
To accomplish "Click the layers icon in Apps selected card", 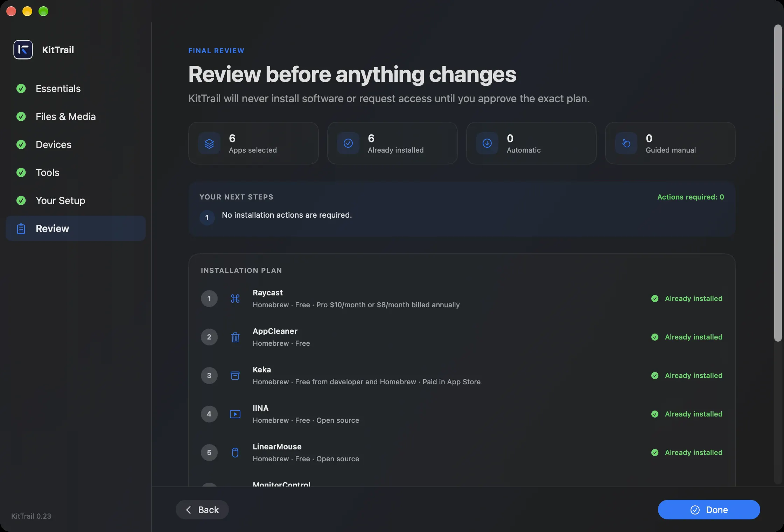I will [209, 143].
